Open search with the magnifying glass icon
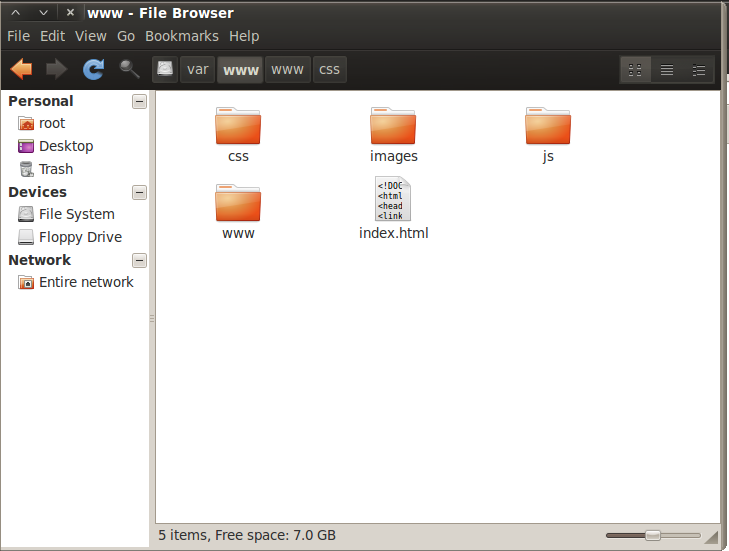 pyautogui.click(x=129, y=69)
